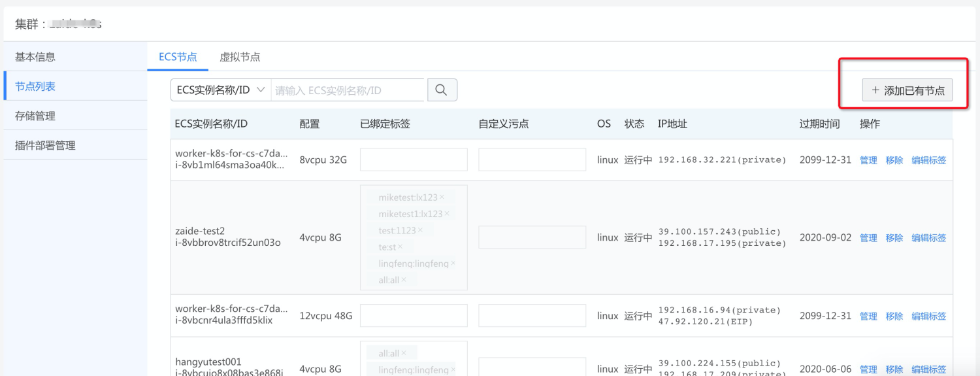Click 移除 for hangyutest001

(894, 369)
